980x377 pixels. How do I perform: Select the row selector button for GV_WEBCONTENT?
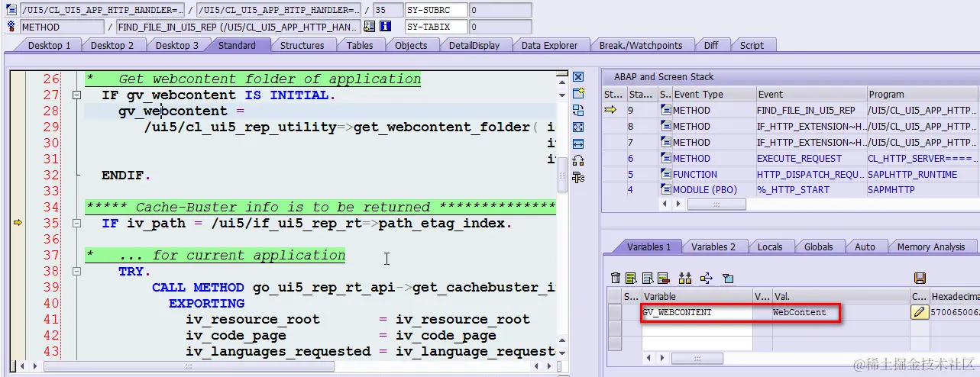pos(614,312)
